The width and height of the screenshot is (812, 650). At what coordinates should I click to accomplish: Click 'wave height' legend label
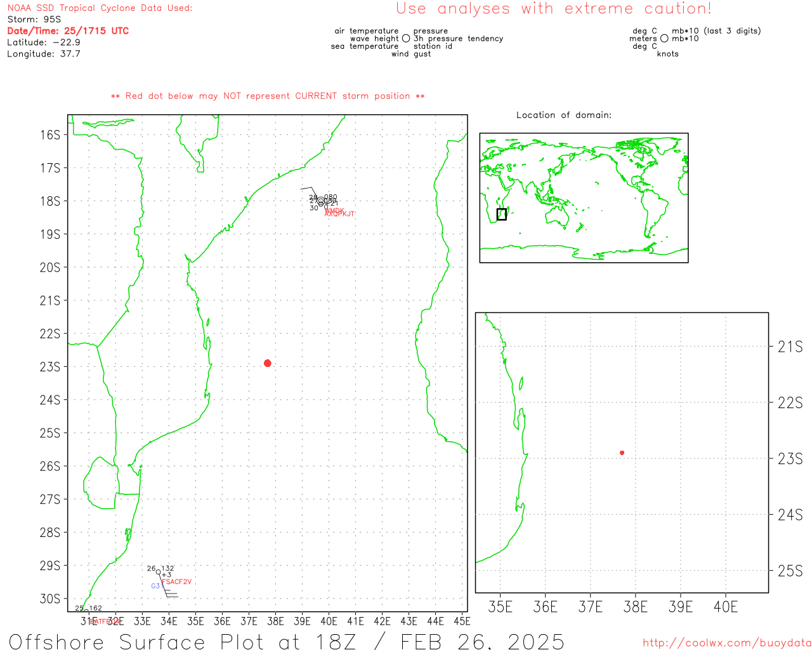coord(374,39)
